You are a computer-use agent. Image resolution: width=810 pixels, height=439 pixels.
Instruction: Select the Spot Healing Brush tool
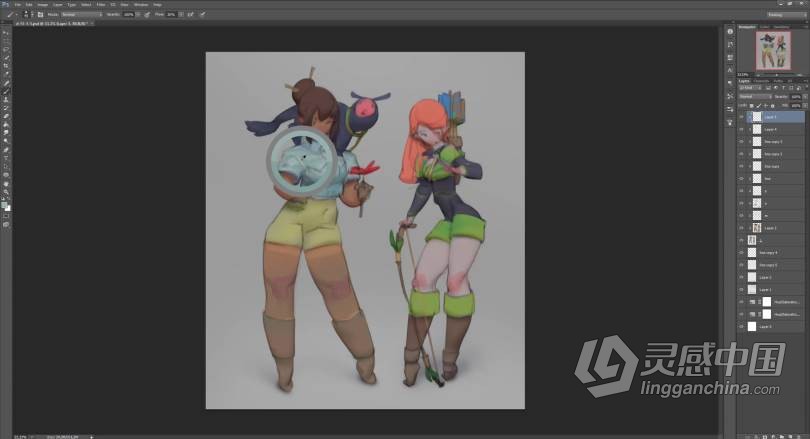[6, 83]
